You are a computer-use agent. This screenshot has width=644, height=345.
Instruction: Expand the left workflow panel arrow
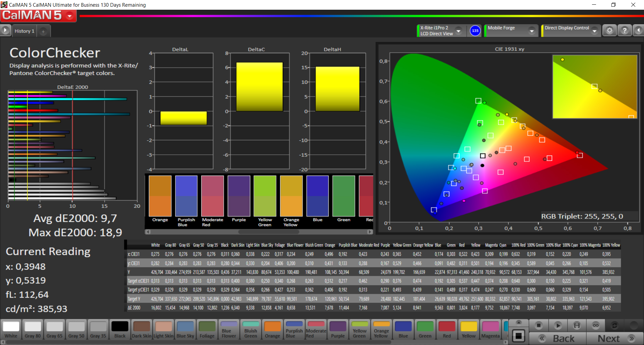5,30
